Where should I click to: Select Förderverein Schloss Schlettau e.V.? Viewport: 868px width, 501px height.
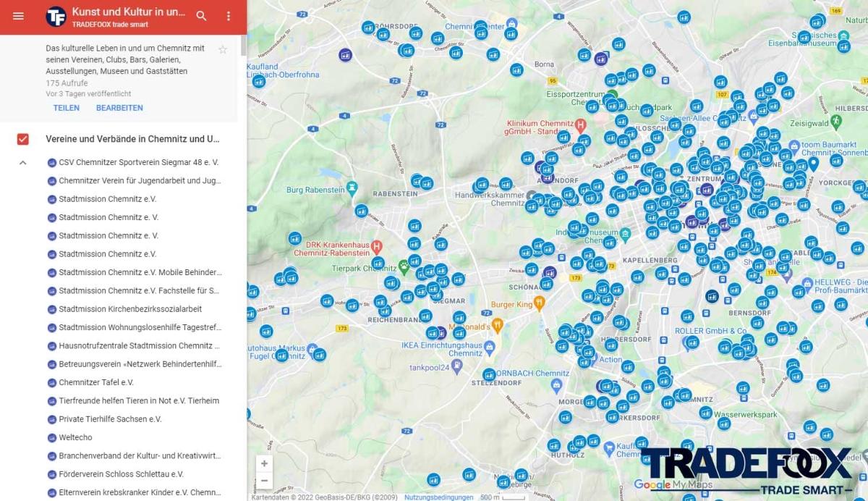121,474
